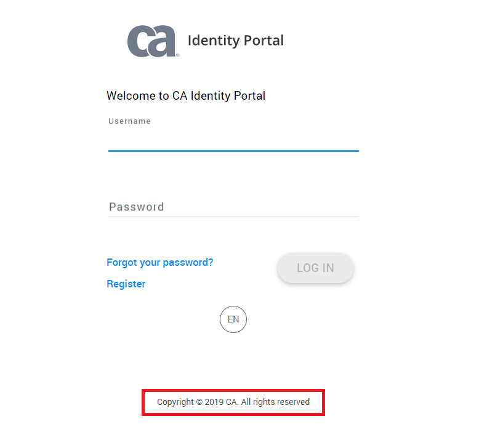Image resolution: width=487 pixels, height=448 pixels.
Task: Focus the Username input field
Action: tap(233, 139)
